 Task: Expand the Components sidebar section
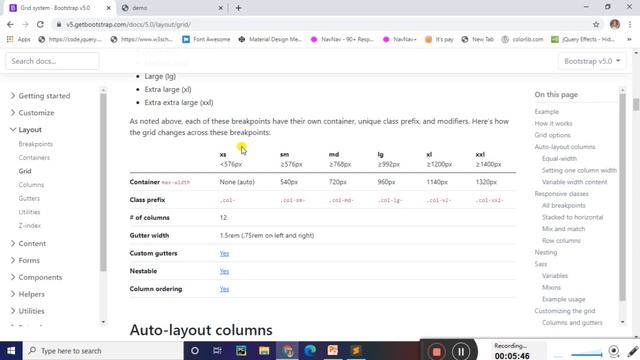click(x=36, y=277)
